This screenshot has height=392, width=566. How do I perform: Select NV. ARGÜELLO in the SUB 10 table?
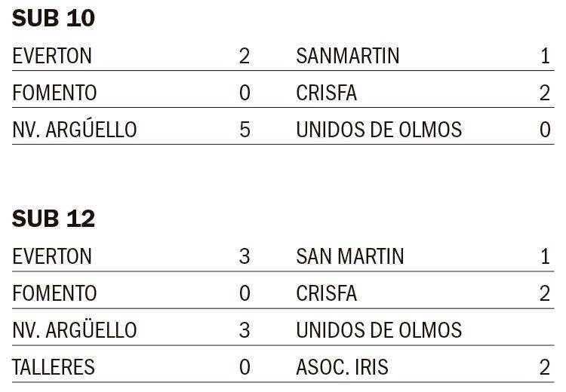[x=75, y=130]
